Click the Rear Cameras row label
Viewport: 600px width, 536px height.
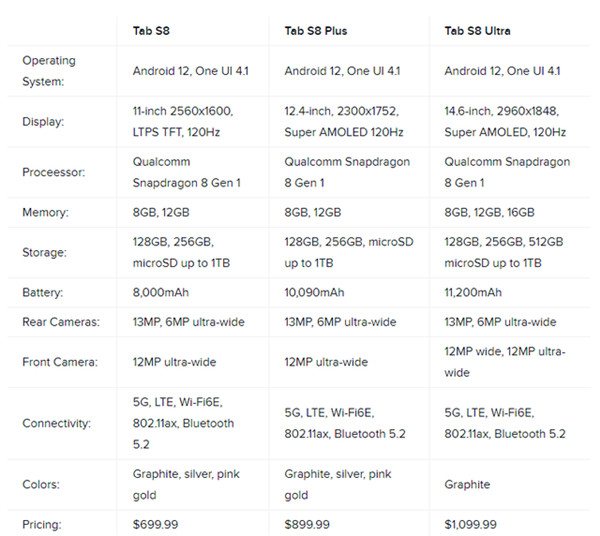point(60,322)
